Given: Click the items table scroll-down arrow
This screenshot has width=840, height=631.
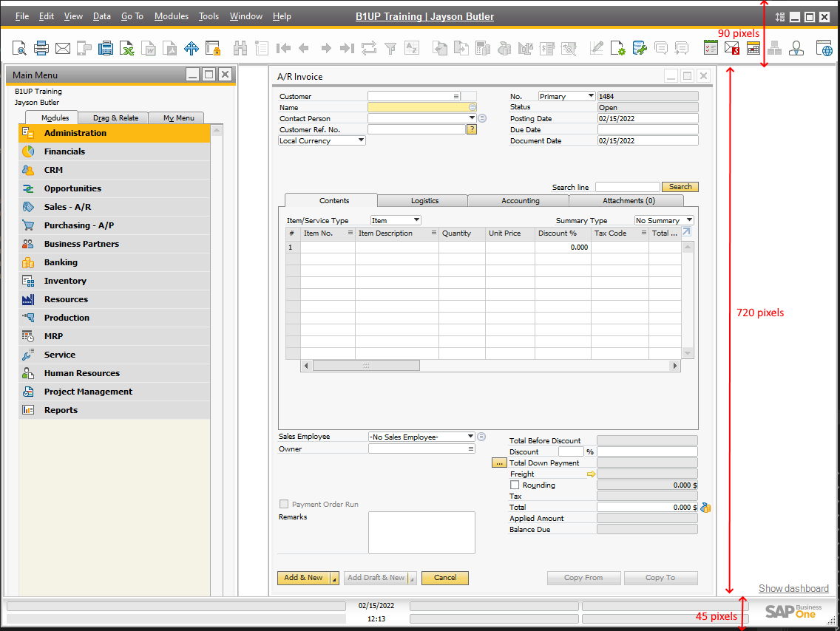Looking at the screenshot, I should click(688, 353).
